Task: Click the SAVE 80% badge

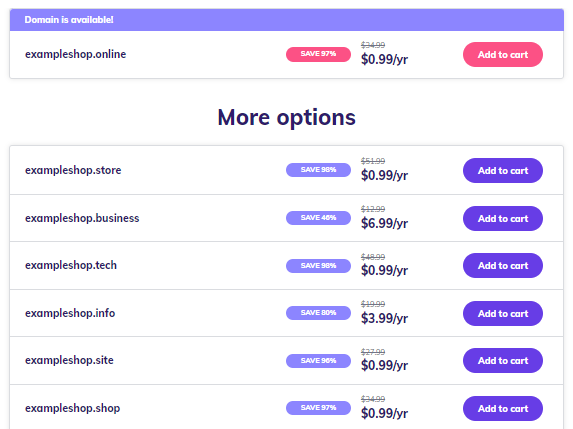Action: (x=318, y=313)
